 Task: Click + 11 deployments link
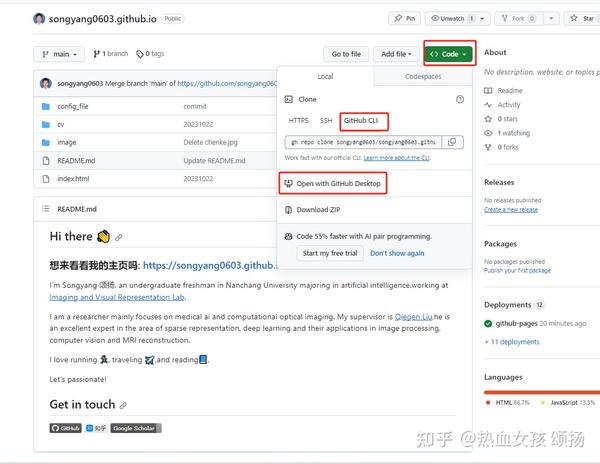point(512,342)
